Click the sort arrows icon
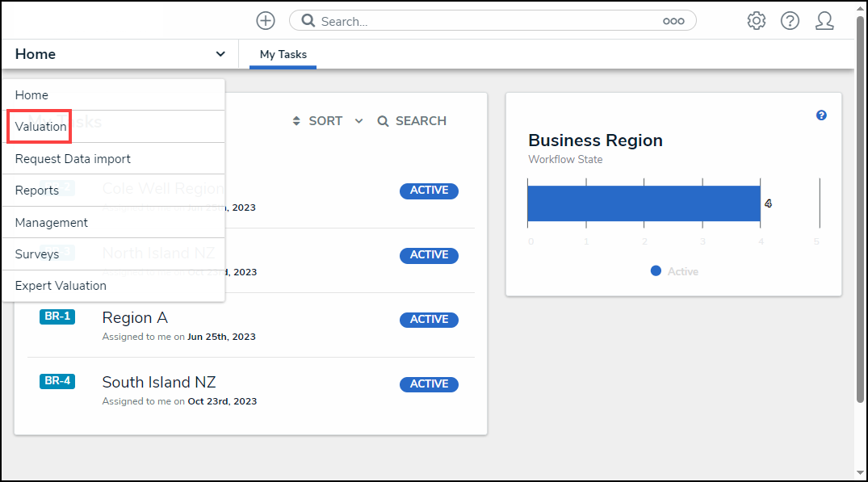This screenshot has height=482, width=868. coord(296,120)
